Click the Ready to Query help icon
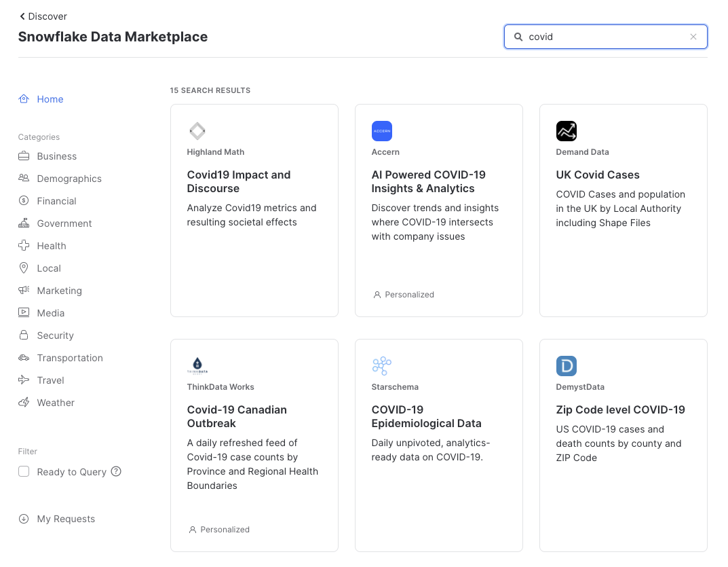This screenshot has width=728, height=567. click(116, 471)
